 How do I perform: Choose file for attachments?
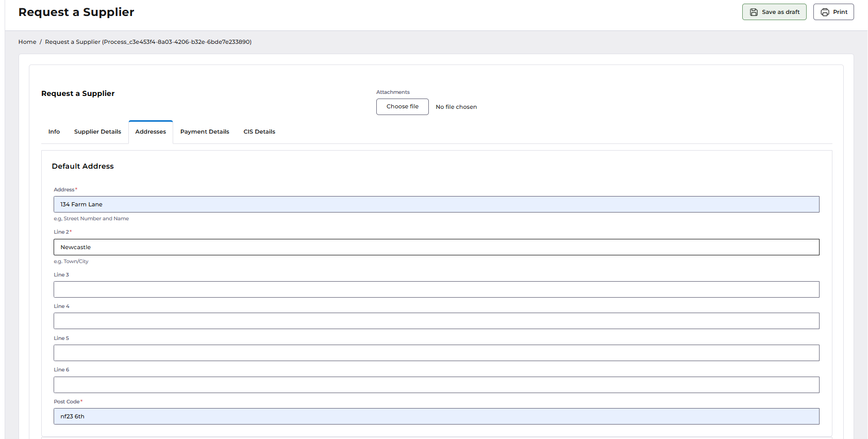pos(403,107)
